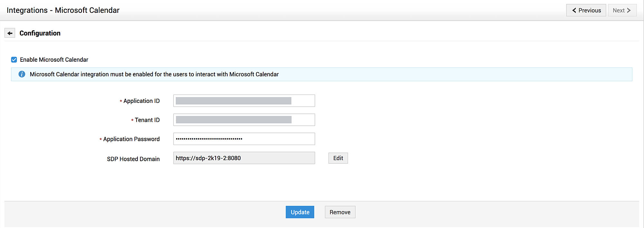Focus the Application ID input field
Viewport: 644px width, 228px height.
[x=244, y=101]
